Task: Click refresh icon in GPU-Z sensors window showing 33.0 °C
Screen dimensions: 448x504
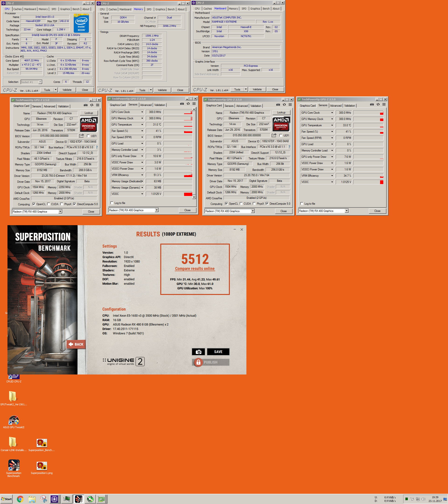Action: point(378,104)
